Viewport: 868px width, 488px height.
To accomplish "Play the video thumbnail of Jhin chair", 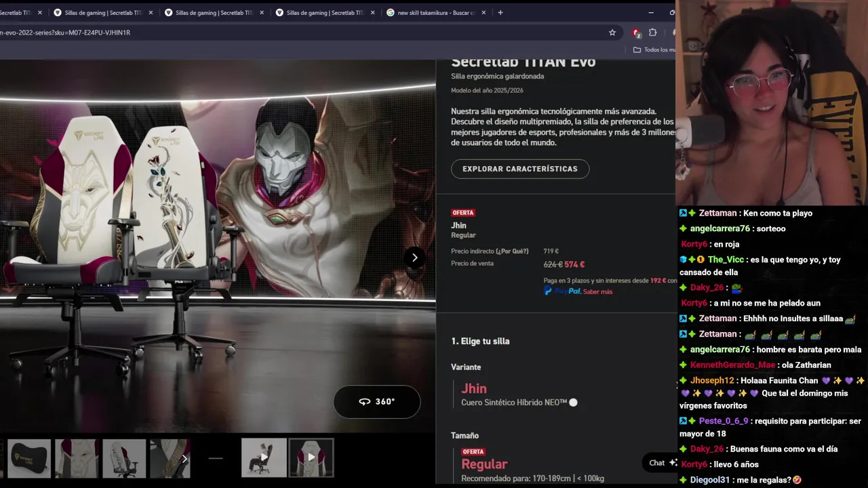I will tap(311, 458).
